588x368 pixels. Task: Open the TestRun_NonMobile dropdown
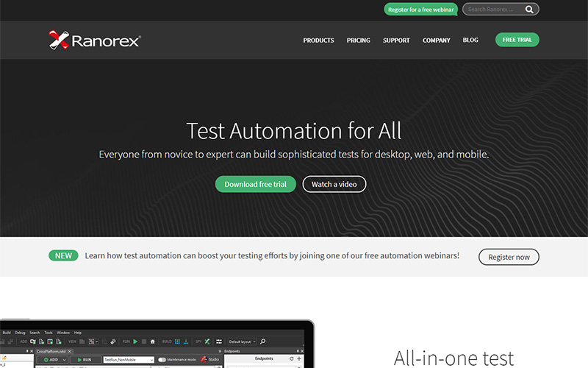(129, 360)
